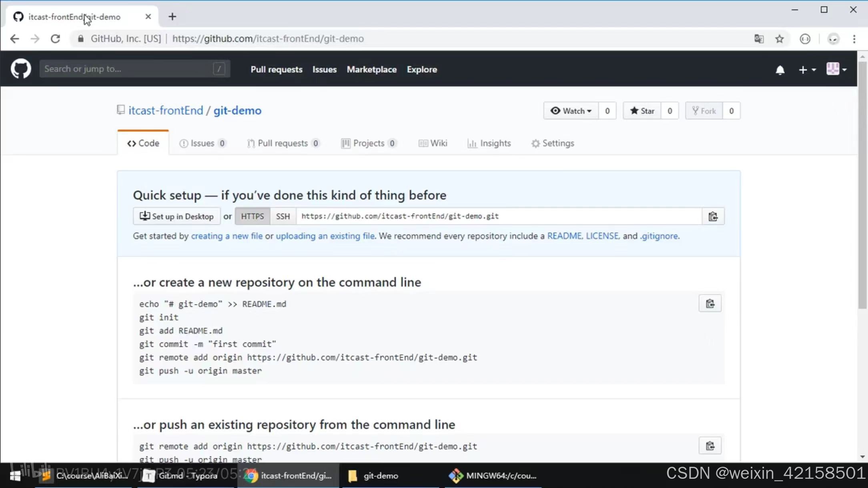Click the scrollbar down arrow
The height and width of the screenshot is (488, 868).
tap(862, 457)
